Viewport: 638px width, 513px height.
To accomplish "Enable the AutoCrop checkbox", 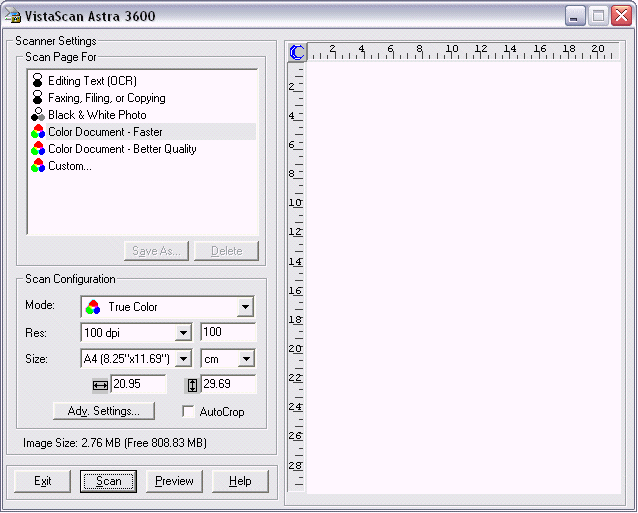I will (x=188, y=412).
